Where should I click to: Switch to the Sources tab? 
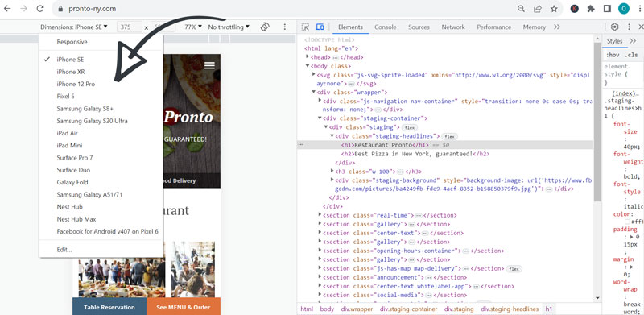[419, 27]
